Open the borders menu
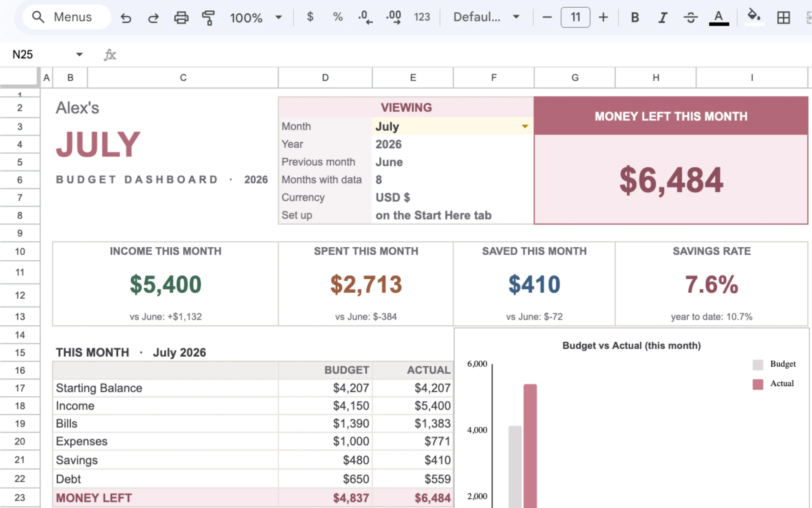Viewport: 812px width, 508px height. point(783,17)
